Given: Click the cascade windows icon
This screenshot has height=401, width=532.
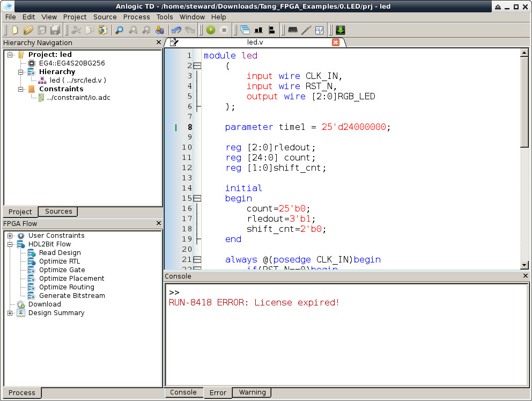Looking at the screenshot, I should 245,30.
